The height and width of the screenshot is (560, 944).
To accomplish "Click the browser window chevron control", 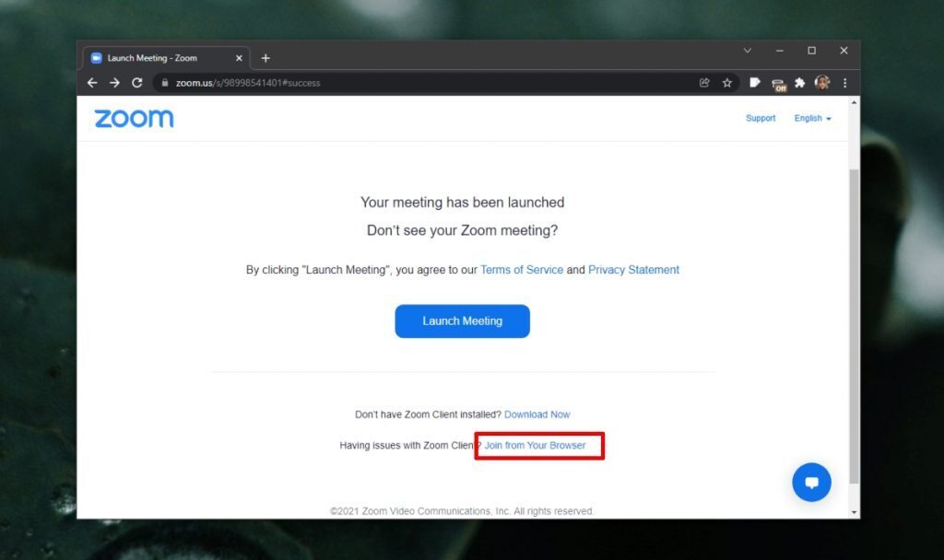I will 747,51.
